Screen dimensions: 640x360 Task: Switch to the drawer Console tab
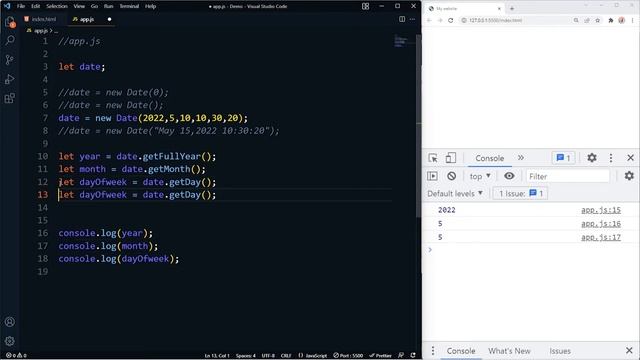pos(461,351)
